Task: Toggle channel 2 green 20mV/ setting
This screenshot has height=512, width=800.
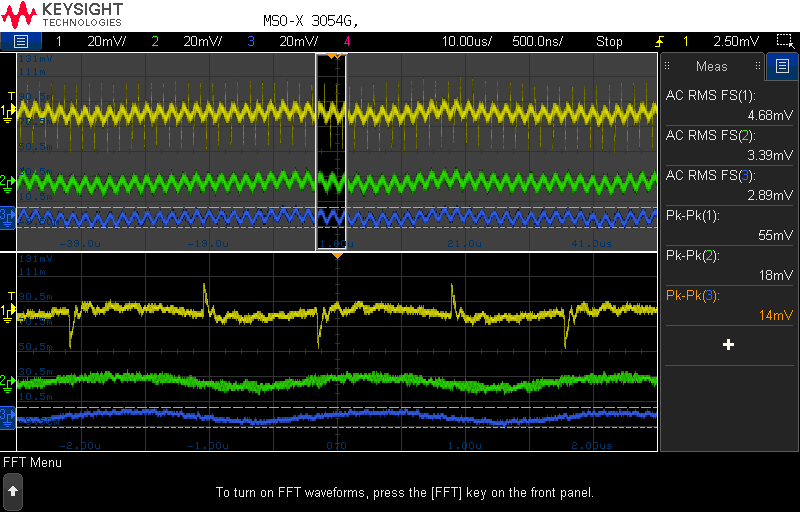Action: tap(187, 41)
